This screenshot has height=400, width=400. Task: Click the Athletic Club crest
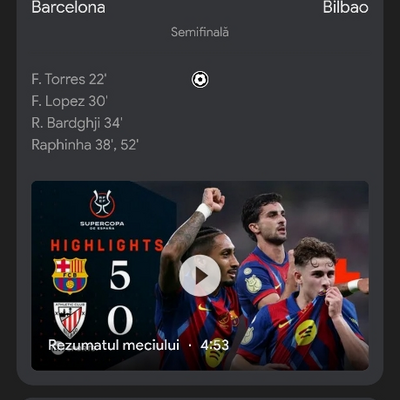[x=70, y=320]
